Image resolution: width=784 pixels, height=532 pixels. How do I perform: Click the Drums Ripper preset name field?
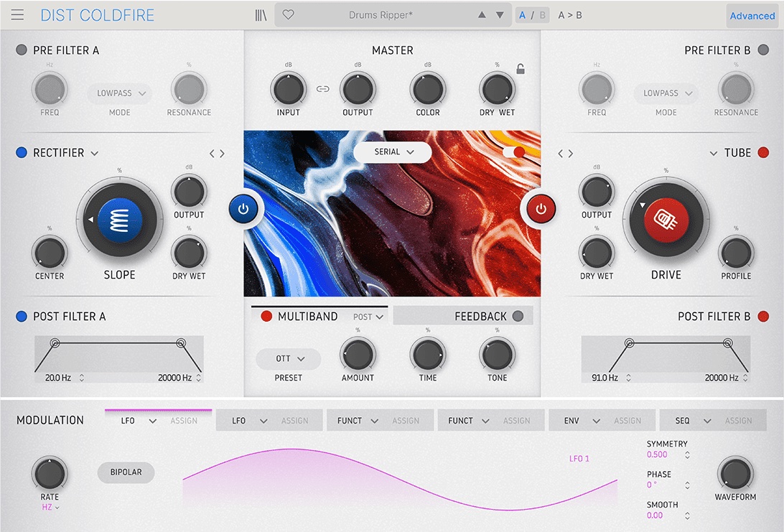tap(379, 14)
